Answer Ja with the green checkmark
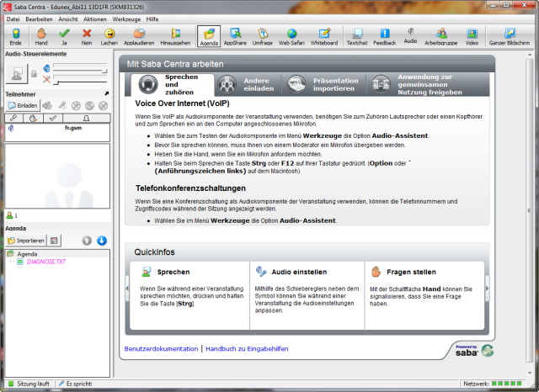This screenshot has width=539, height=392. pyautogui.click(x=64, y=37)
